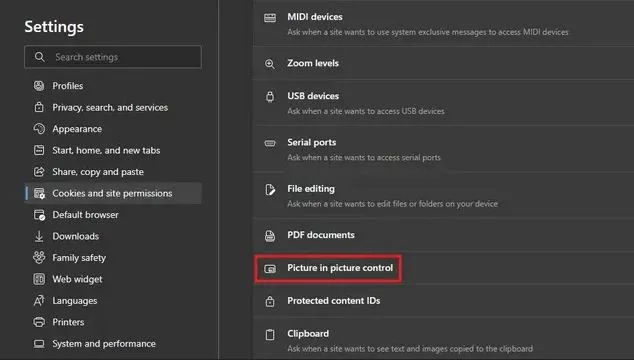Click the File editing description about editing files or folders
The width and height of the screenshot is (634, 360).
[393, 203]
